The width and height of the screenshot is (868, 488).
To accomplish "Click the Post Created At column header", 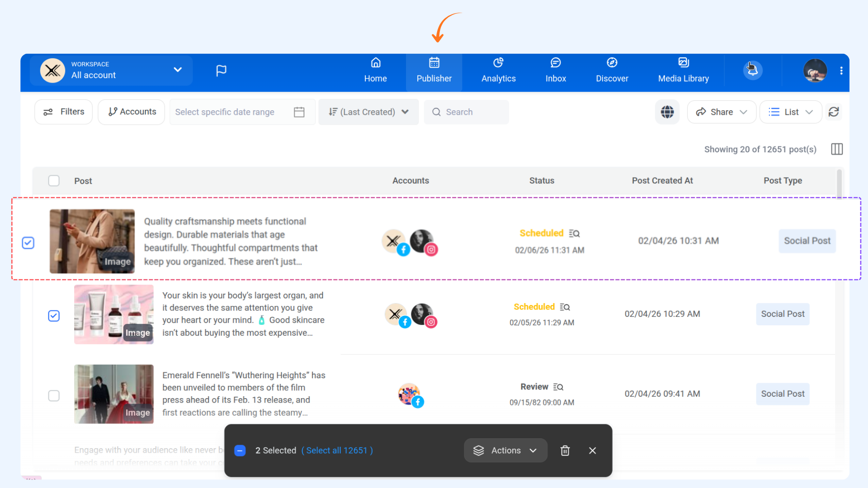I will (662, 181).
